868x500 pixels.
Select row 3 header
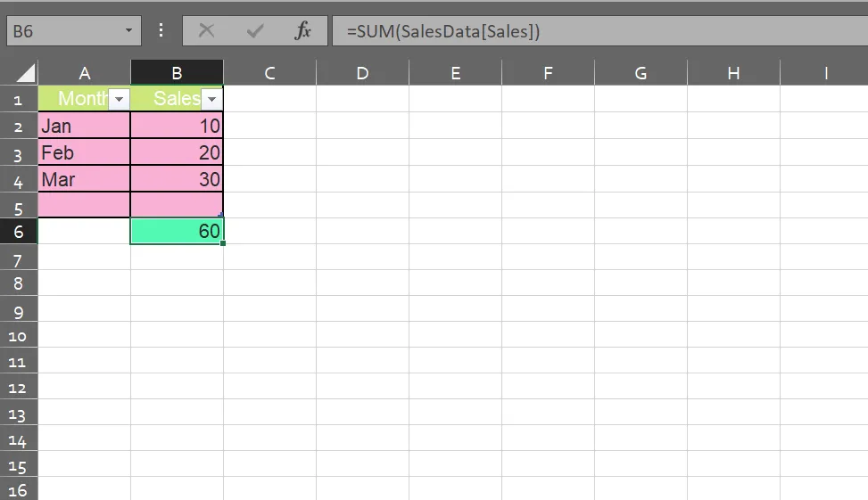(18, 152)
